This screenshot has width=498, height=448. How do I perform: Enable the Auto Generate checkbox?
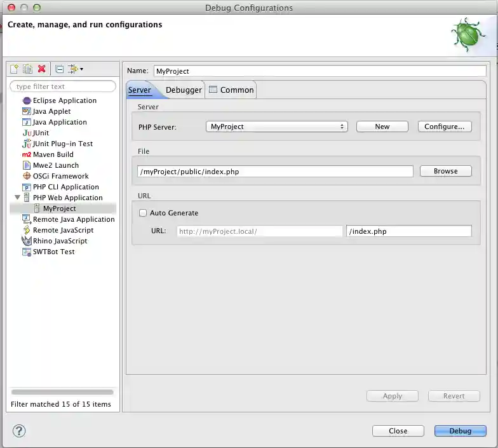(143, 213)
